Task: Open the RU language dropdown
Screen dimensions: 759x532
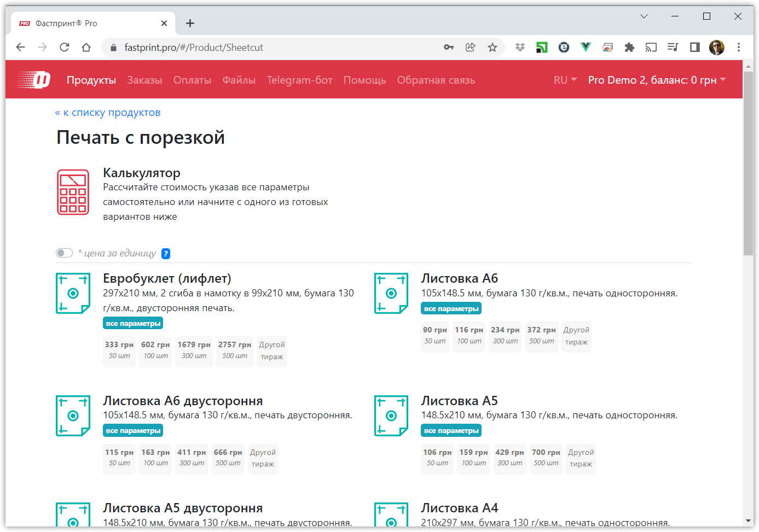Action: tap(565, 80)
